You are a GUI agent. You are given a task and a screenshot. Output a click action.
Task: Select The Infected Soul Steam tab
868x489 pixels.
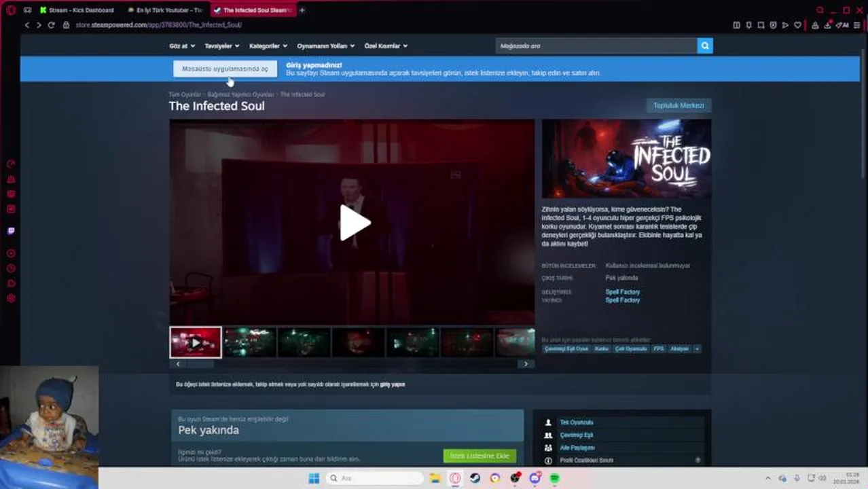(253, 10)
